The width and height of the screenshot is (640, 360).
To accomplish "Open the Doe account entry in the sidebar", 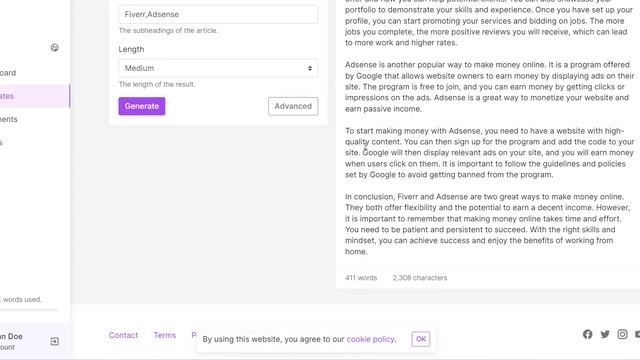I will point(11,341).
